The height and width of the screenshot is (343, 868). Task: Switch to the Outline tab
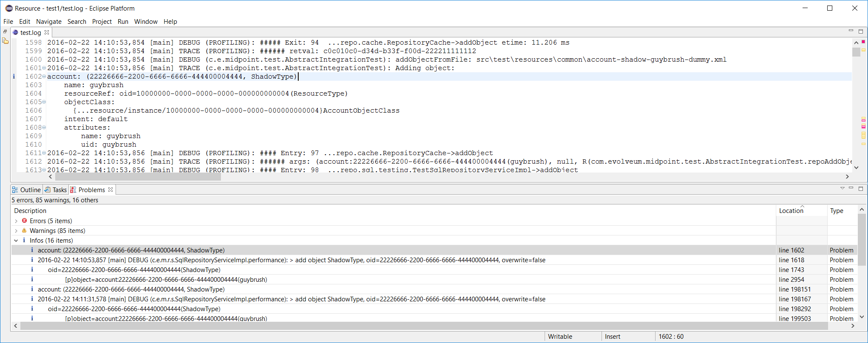26,190
